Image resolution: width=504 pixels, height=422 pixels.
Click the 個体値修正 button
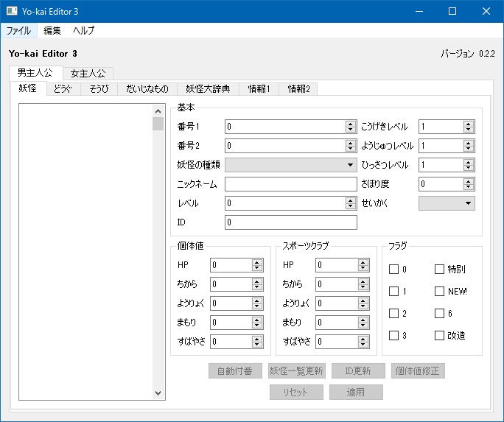tap(418, 371)
